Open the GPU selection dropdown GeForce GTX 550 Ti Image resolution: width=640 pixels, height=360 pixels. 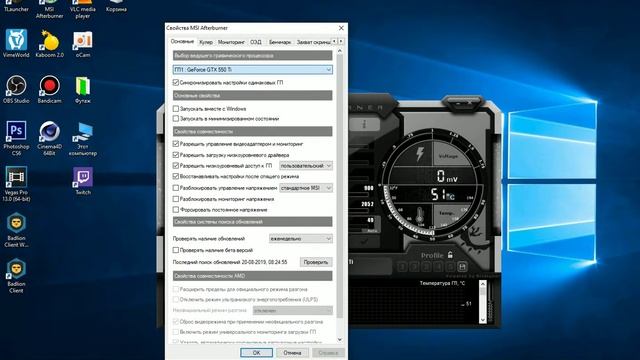pos(253,70)
